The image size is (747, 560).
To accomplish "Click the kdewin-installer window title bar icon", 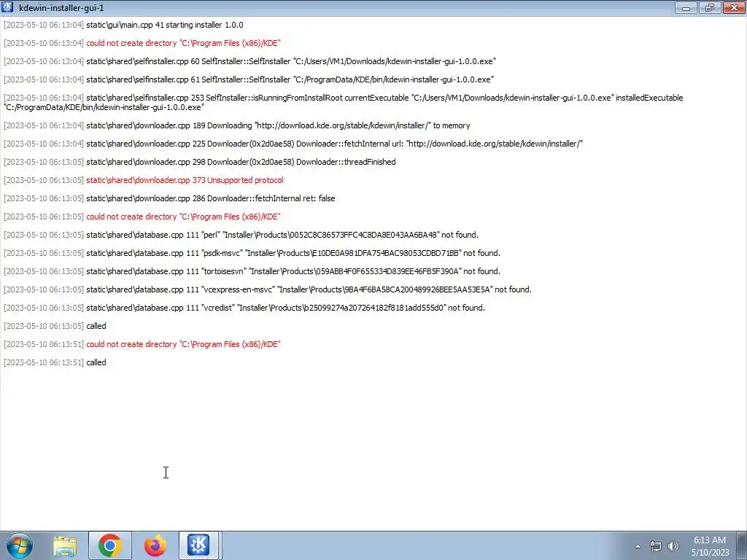I will (7, 7).
